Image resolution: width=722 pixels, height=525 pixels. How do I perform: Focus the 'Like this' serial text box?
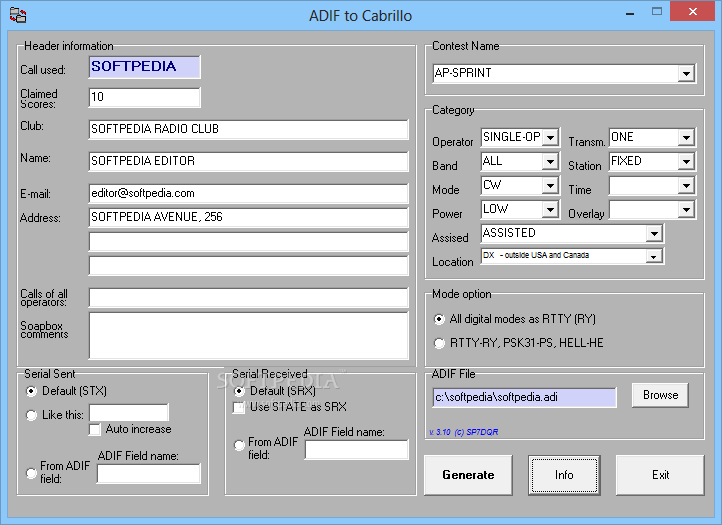pos(129,413)
